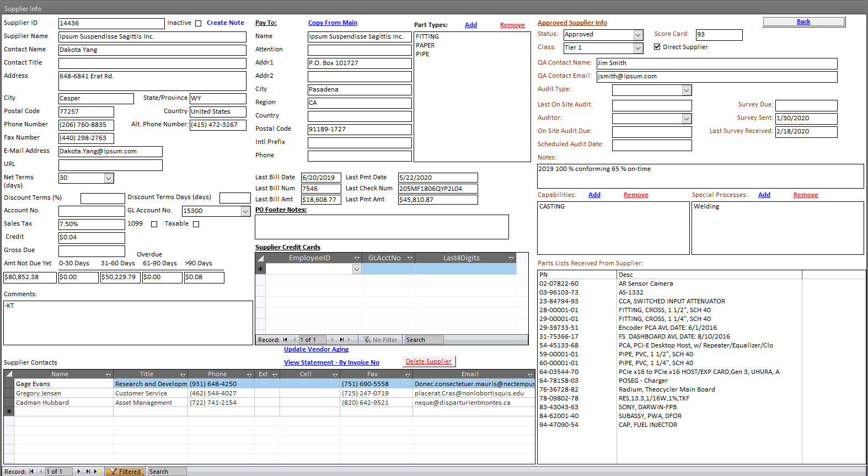This screenshot has width=868, height=476.
Task: Click the Delete Supplier button
Action: pyautogui.click(x=428, y=361)
